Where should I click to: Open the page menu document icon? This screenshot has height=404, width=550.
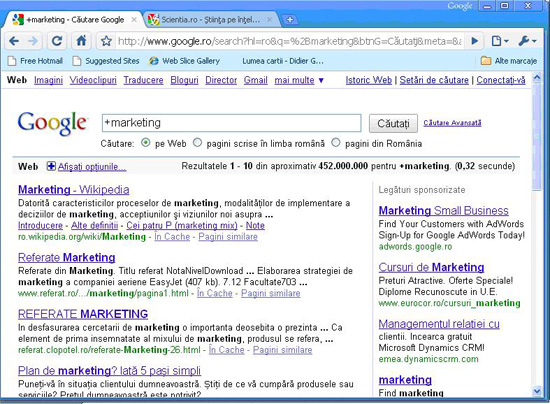(x=499, y=41)
